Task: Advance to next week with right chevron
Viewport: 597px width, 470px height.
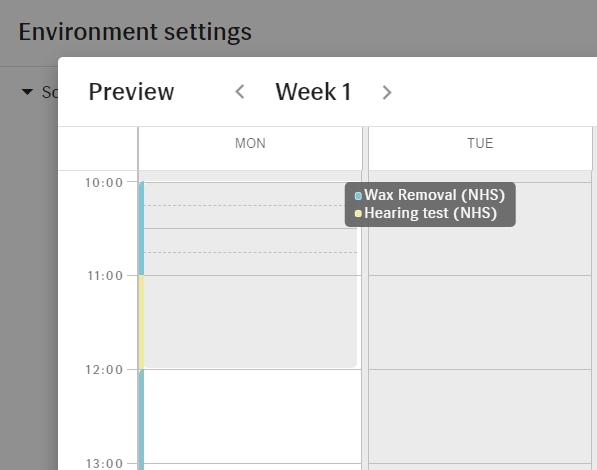Action: tap(387, 92)
